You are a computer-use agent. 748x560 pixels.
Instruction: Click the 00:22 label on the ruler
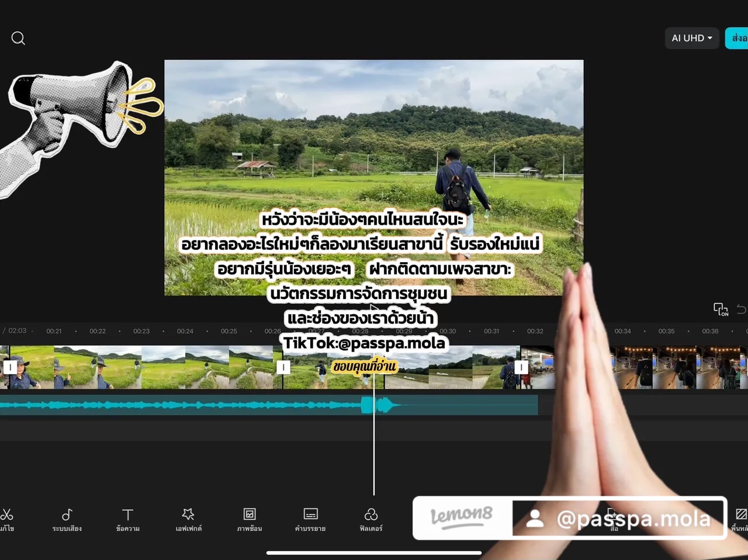point(98,331)
